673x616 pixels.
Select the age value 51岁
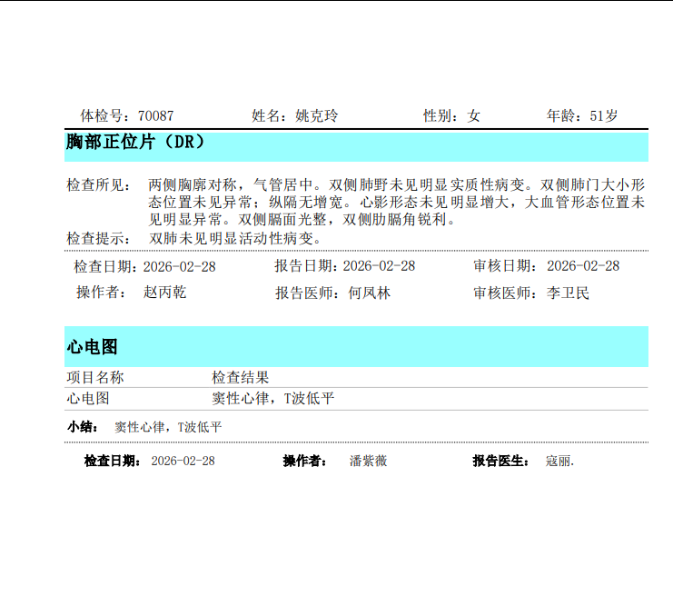pyautogui.click(x=604, y=115)
